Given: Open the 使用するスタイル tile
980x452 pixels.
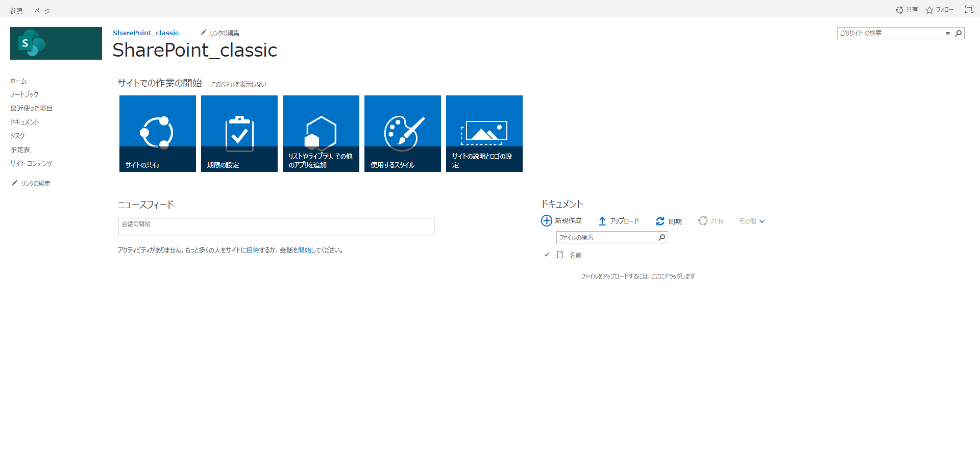Looking at the screenshot, I should [x=403, y=134].
